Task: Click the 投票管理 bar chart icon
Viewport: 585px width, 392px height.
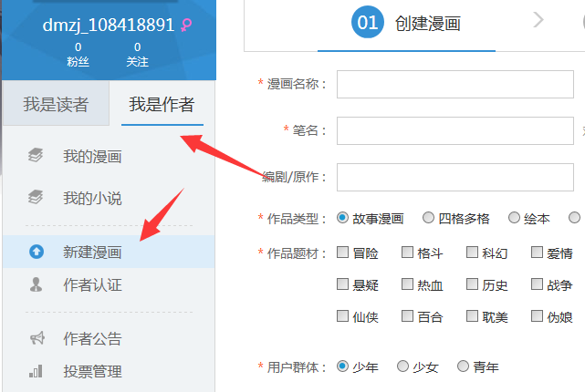Action: [37, 371]
